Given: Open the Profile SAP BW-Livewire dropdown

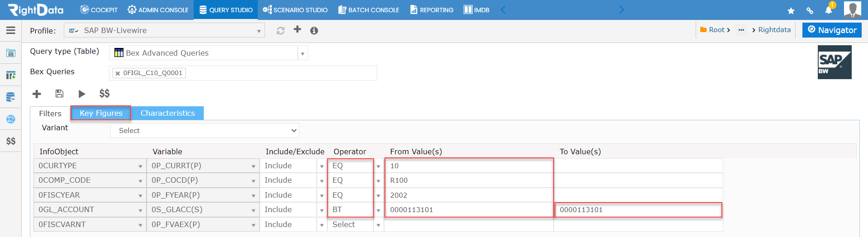Looking at the screenshot, I should point(164,30).
